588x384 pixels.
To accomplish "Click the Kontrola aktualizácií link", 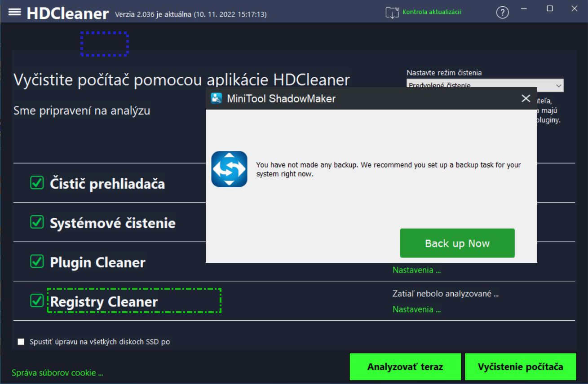I will click(x=432, y=12).
